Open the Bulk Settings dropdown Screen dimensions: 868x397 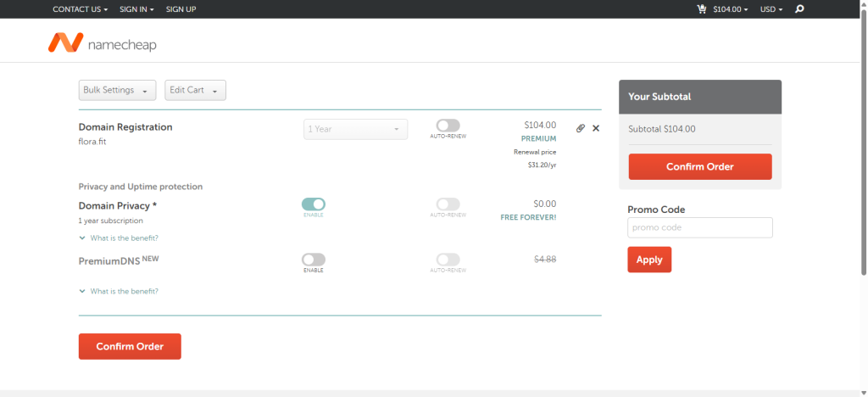tap(117, 90)
